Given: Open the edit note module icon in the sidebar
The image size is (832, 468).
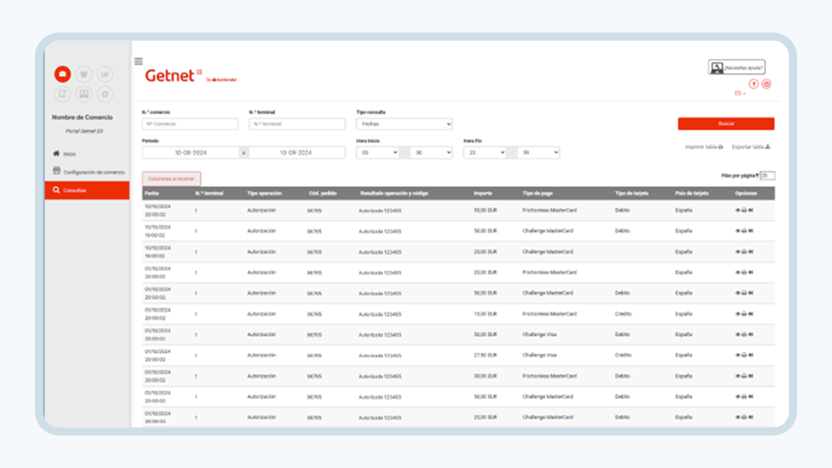Looking at the screenshot, I should tap(63, 94).
